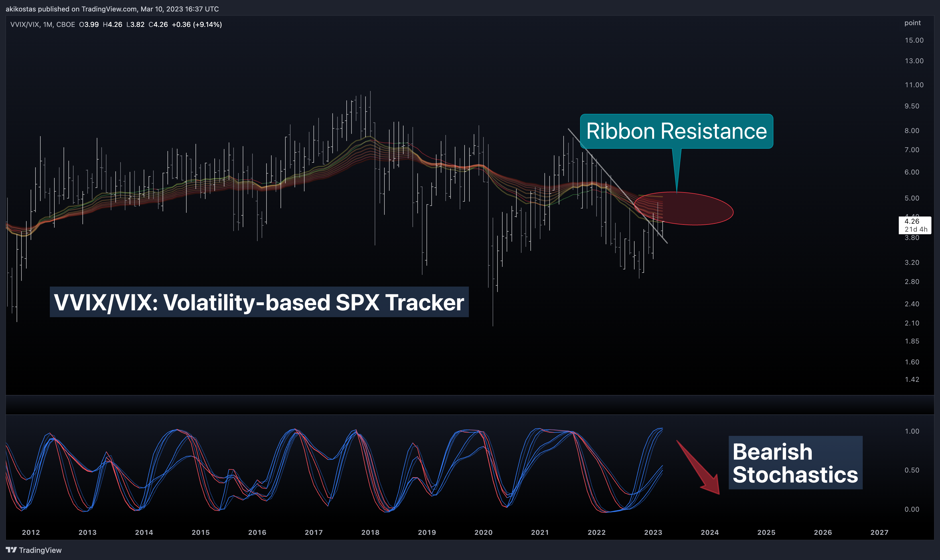940x560 pixels.
Task: Click the 5.00 price axis label
Action: pos(912,198)
